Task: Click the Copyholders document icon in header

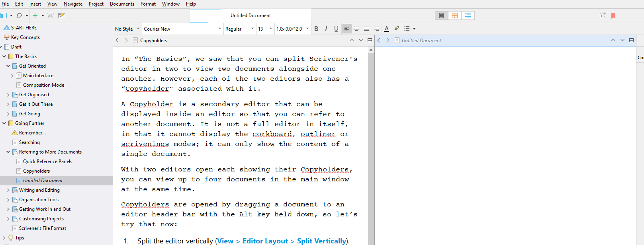Action: (135, 40)
